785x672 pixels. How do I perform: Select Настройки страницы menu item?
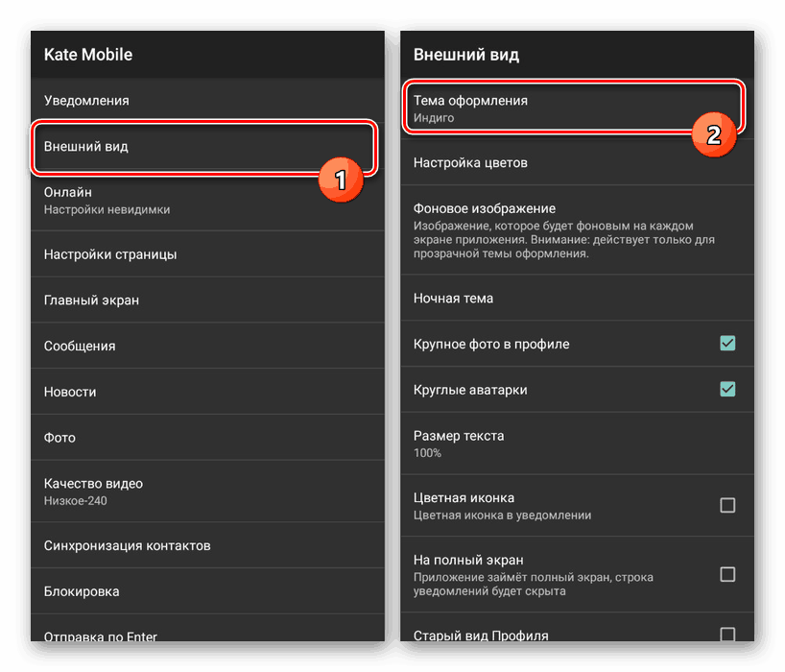coord(110,254)
